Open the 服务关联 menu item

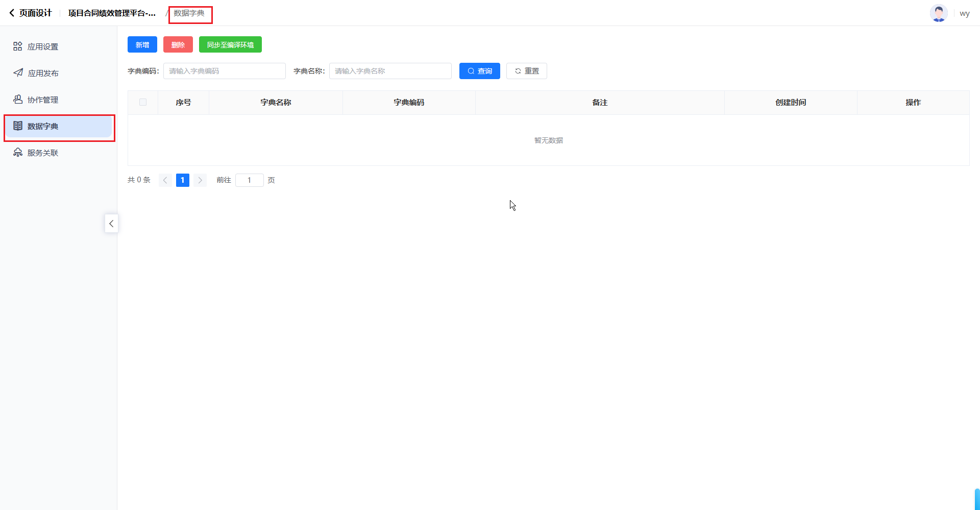pos(43,153)
